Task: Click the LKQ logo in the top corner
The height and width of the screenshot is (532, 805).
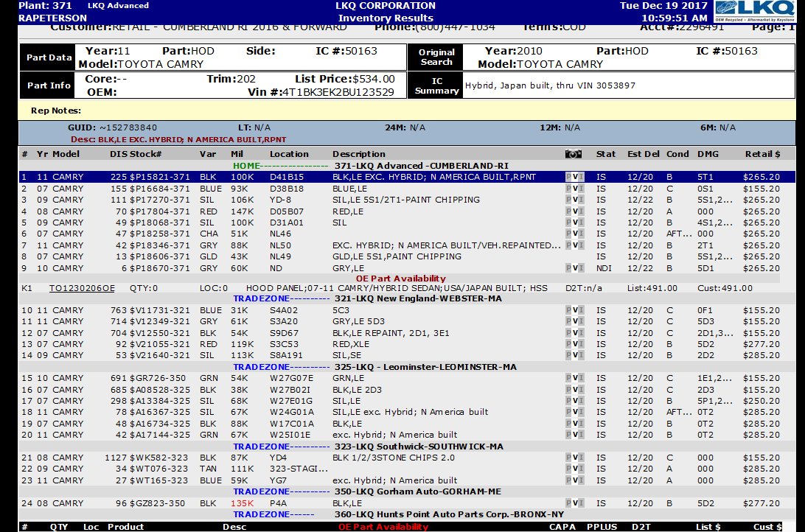Action: 755,11
